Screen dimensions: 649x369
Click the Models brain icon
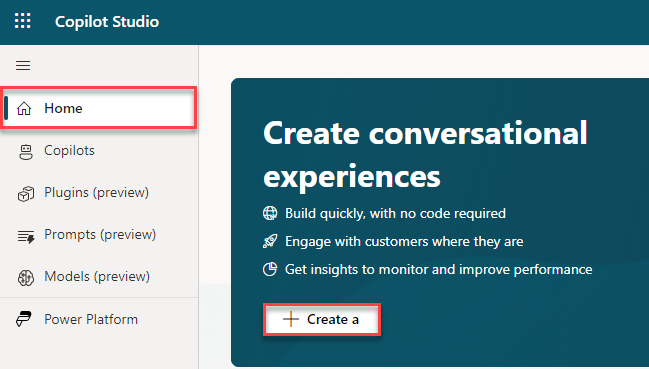pyautogui.click(x=26, y=278)
